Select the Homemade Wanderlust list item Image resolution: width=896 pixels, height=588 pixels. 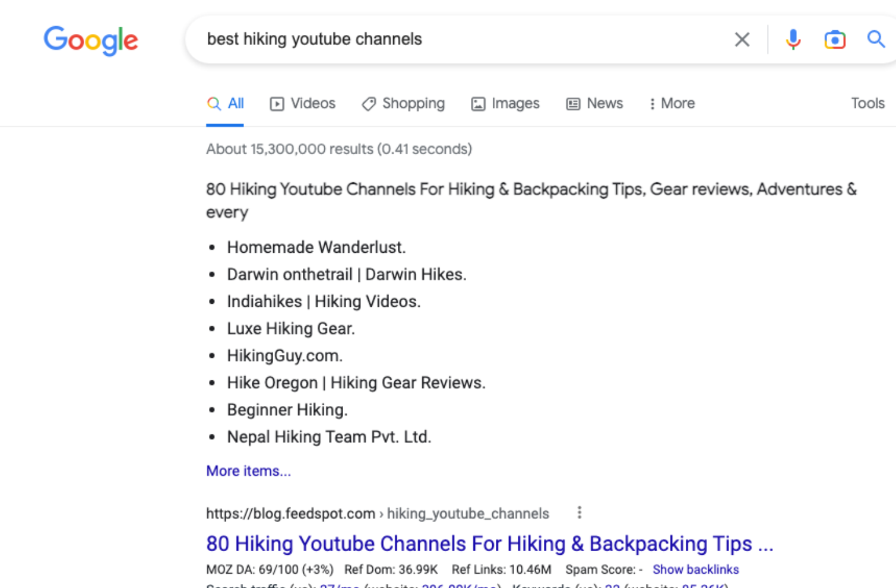point(316,247)
